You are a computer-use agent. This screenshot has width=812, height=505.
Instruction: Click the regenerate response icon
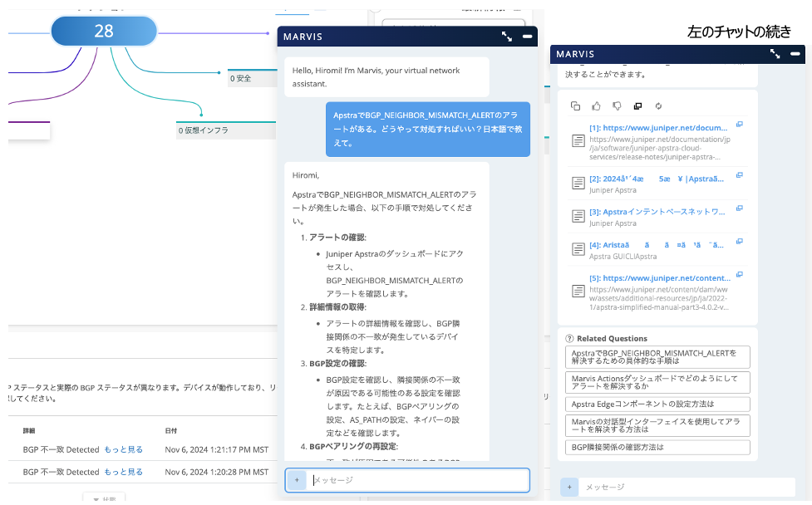click(x=658, y=106)
